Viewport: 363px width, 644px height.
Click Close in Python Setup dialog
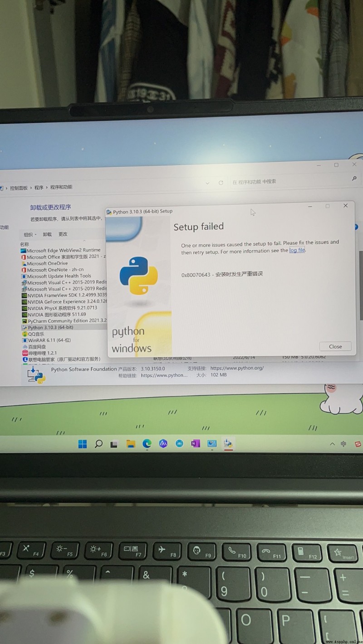click(335, 346)
